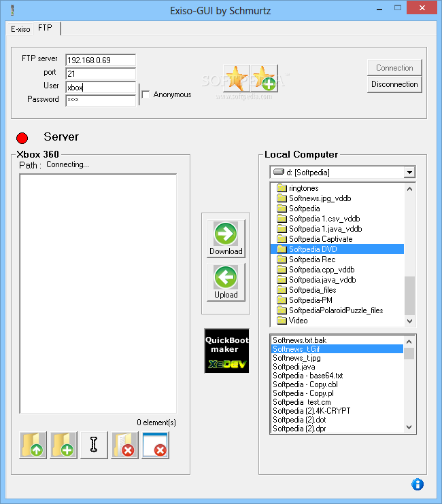Click file list scroll up arrow

coord(409,342)
